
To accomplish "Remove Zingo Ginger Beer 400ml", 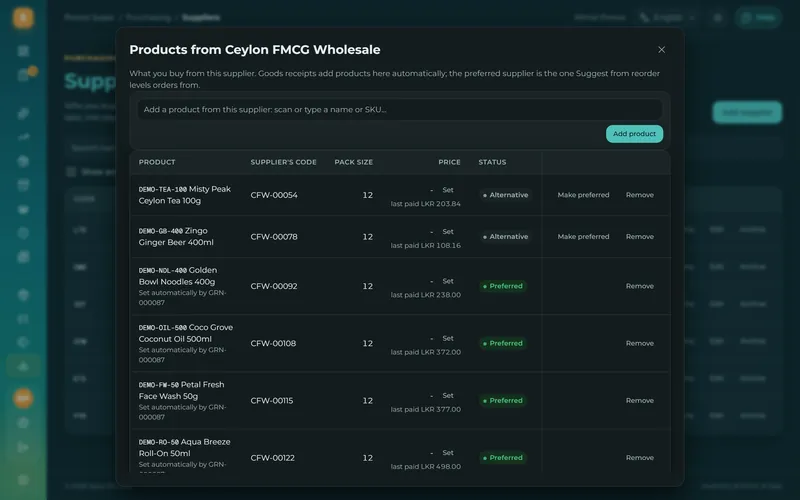I will (x=640, y=237).
